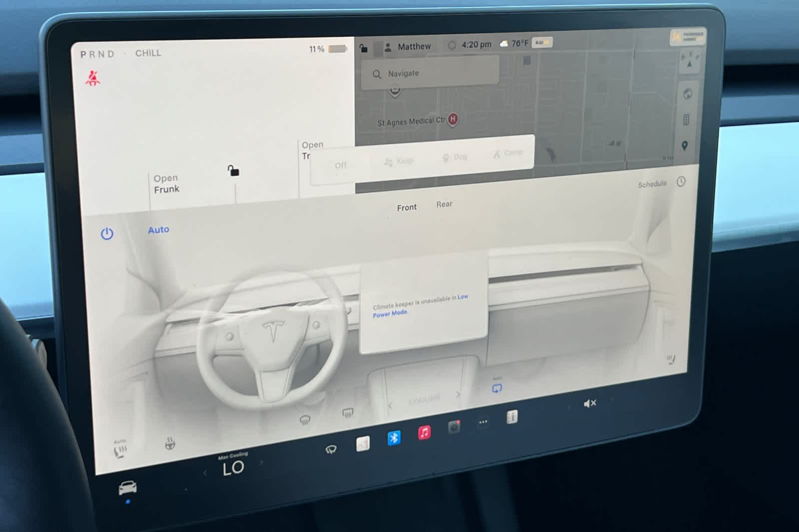The image size is (799, 532).
Task: Enable Auto climate mode
Action: [158, 230]
